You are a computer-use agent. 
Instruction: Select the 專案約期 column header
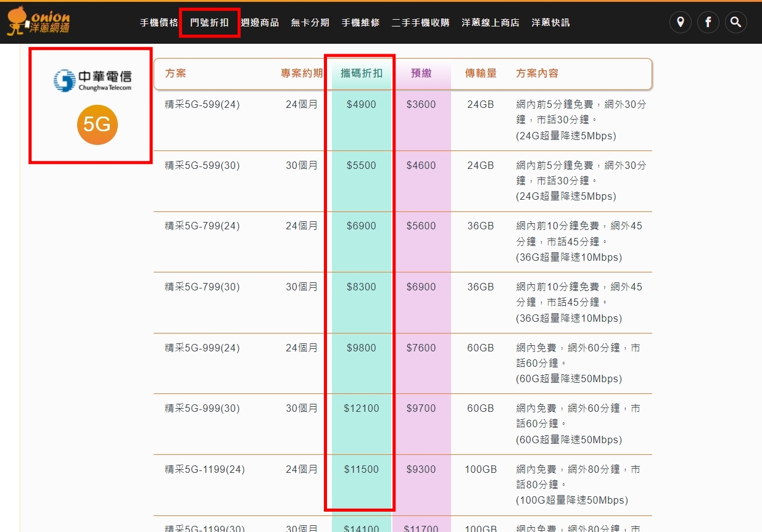[302, 73]
